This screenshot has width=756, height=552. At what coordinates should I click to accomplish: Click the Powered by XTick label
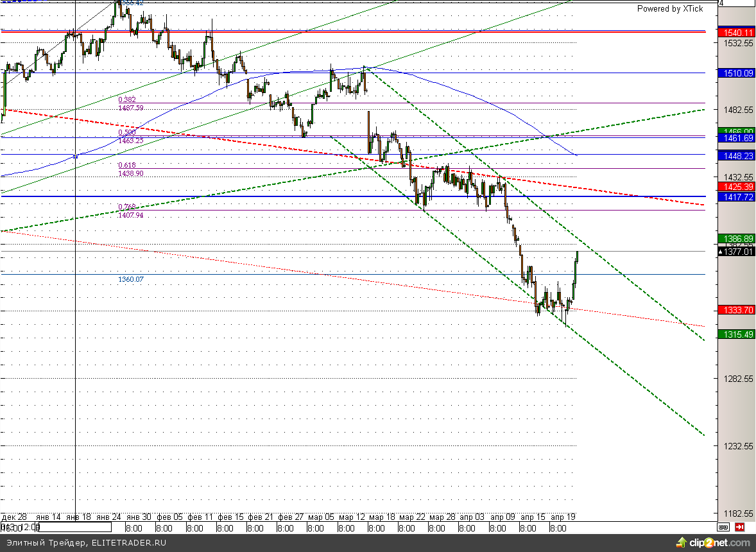click(x=669, y=8)
